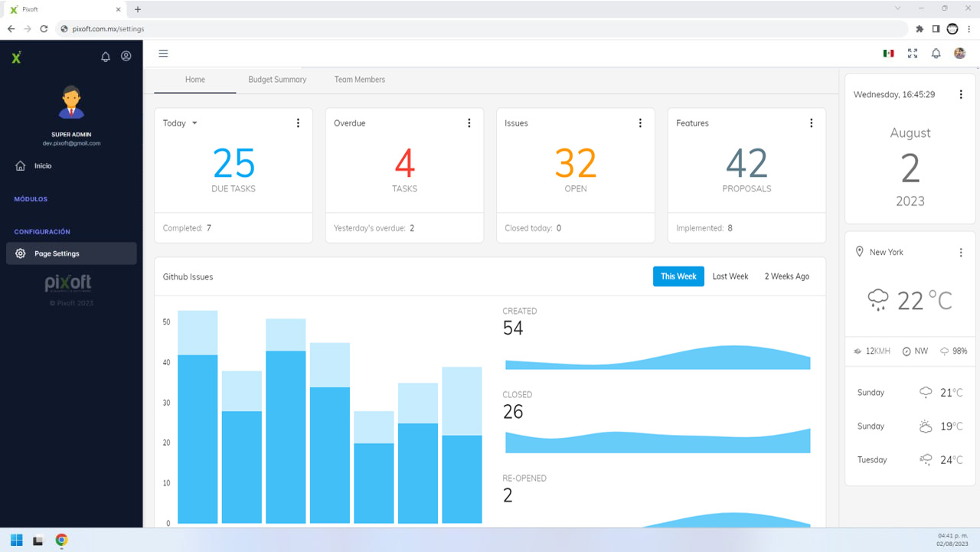
Task: Open Windows Start button in taskbar
Action: 16,541
